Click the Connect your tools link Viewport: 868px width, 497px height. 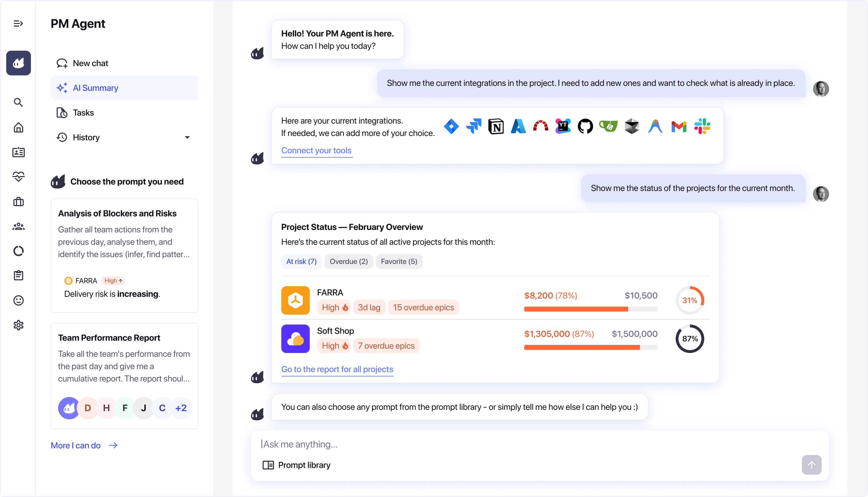click(316, 151)
